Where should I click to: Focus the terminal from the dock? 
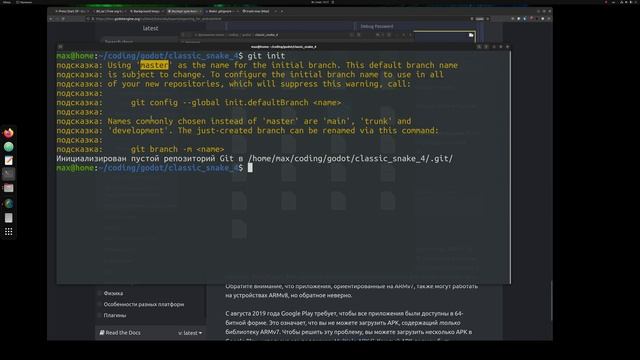tap(9, 174)
